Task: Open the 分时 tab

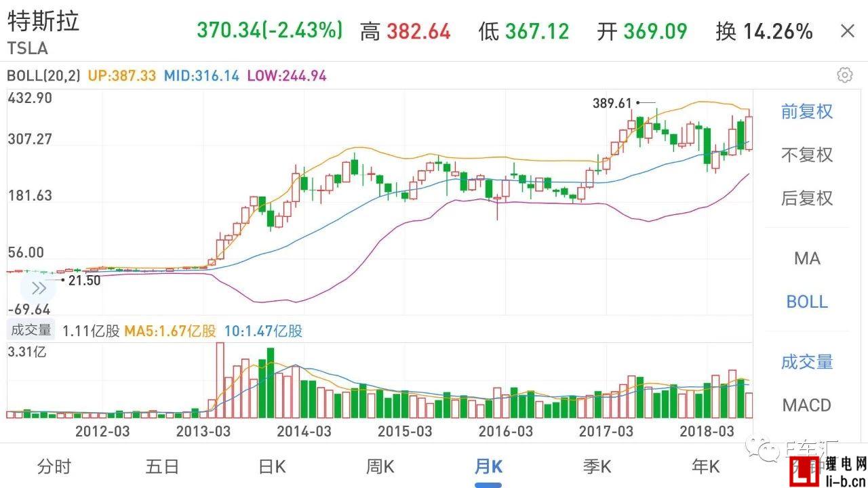Action: (x=54, y=466)
